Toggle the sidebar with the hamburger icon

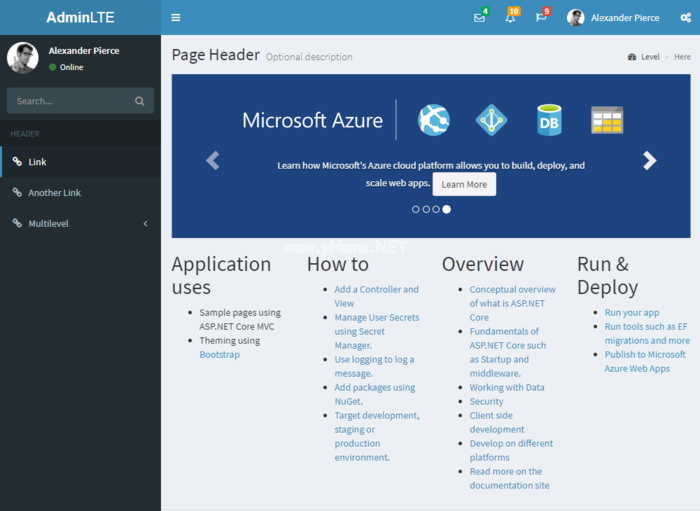[175, 17]
